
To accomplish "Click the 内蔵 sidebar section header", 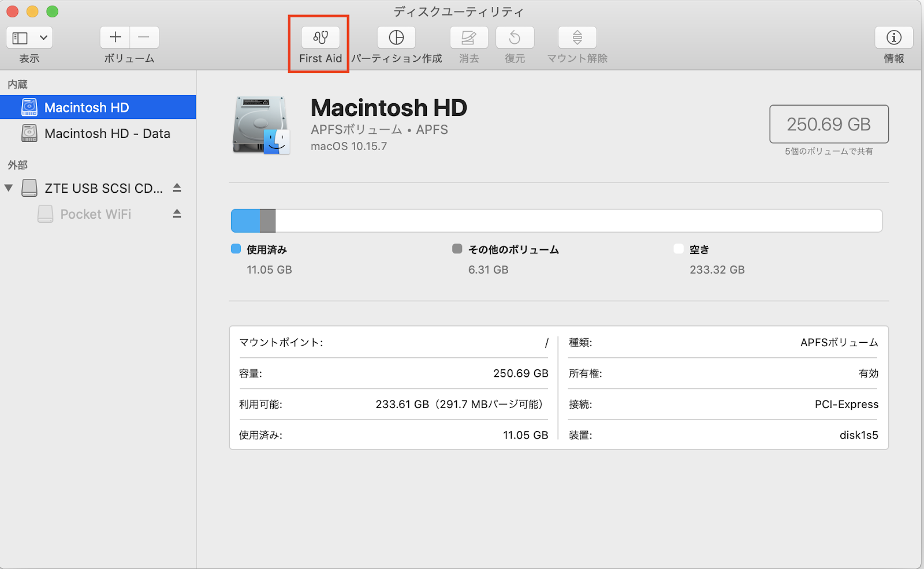I will click(x=18, y=84).
